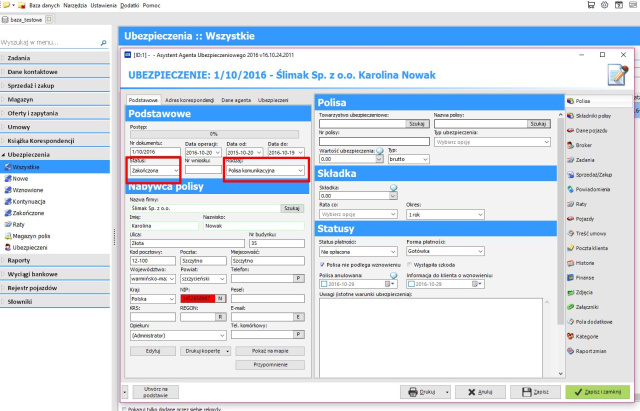
Task: Open the Narzędzia menu
Action: (75, 5)
